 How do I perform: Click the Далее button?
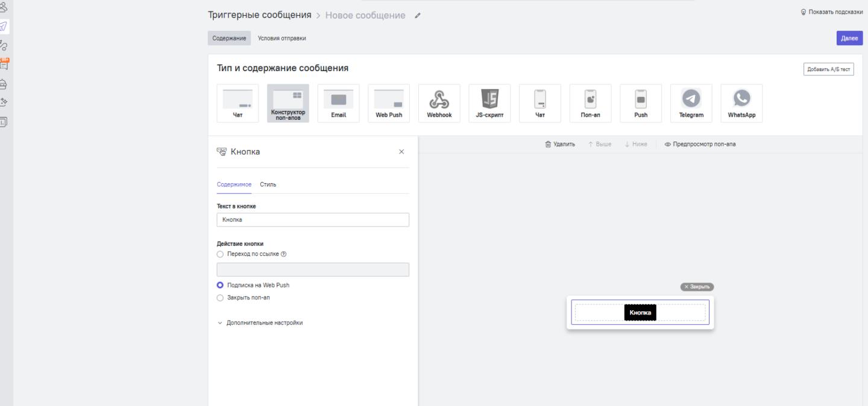[849, 38]
